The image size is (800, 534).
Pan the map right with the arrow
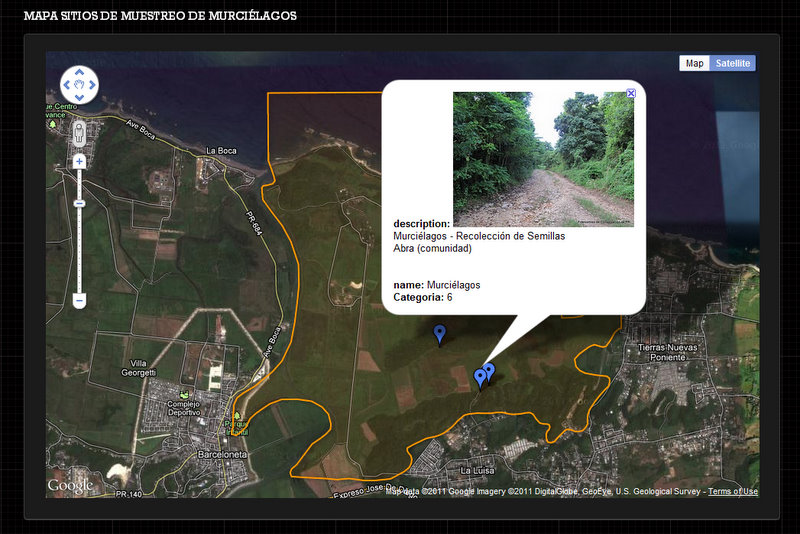pos(91,85)
